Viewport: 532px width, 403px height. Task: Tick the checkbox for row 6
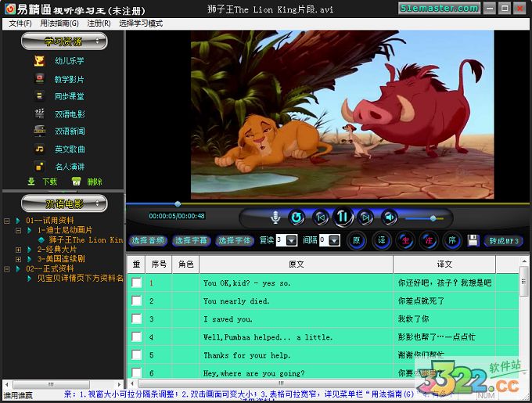136,372
